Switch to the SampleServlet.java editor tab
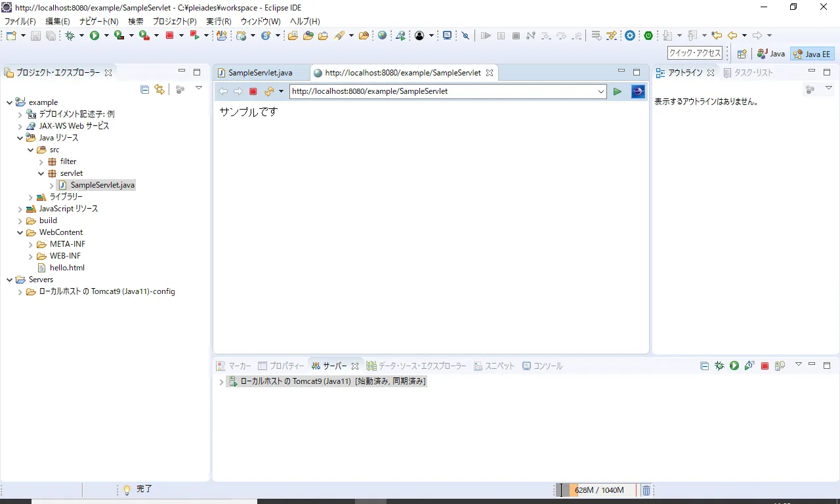Viewport: 840px width, 504px height. pyautogui.click(x=260, y=73)
